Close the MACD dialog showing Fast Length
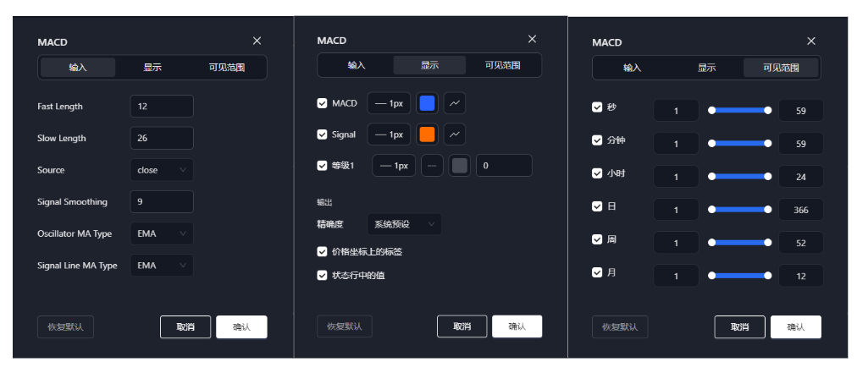 point(257,41)
